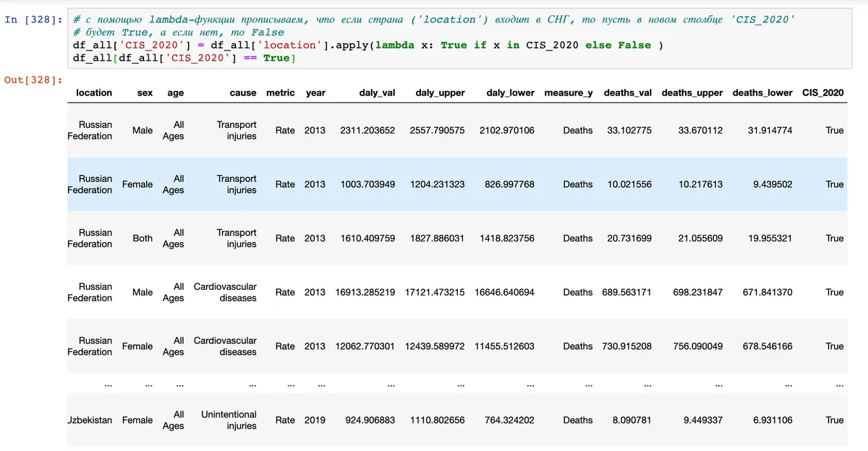This screenshot has width=868, height=451.
Task: Click the 'daly_val' column header
Action: pyautogui.click(x=377, y=93)
